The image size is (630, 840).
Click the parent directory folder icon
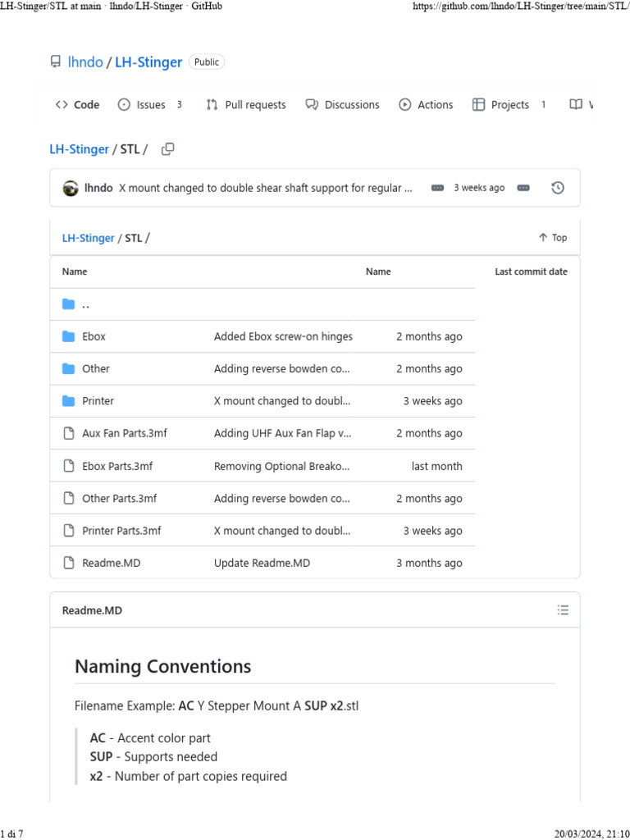(x=69, y=304)
